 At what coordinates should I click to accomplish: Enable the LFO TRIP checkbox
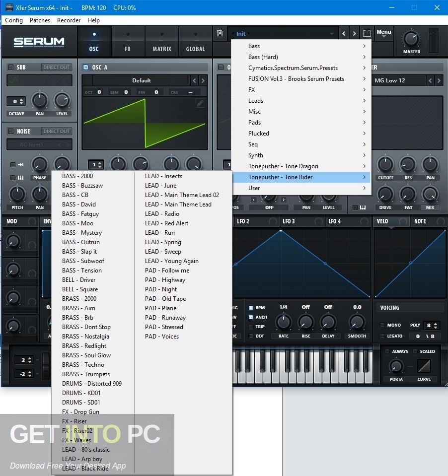pyautogui.click(x=251, y=327)
